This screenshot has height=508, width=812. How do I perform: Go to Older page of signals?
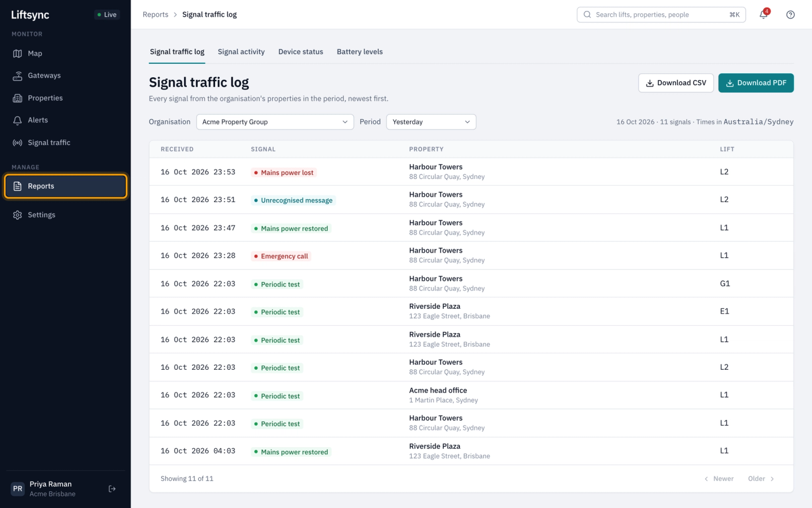click(761, 479)
